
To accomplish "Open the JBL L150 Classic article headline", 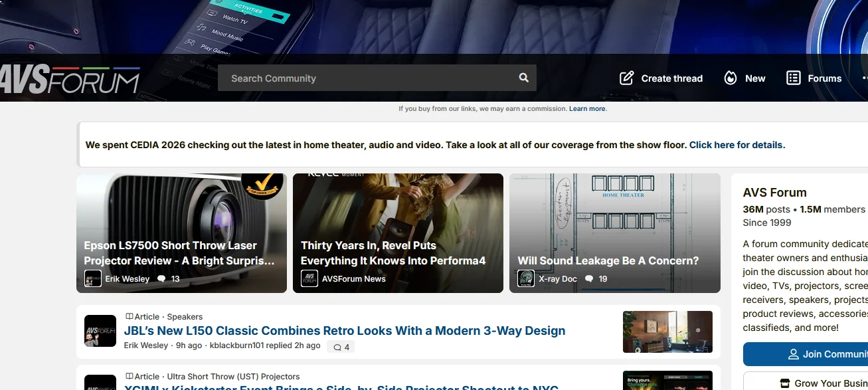I will [345, 331].
